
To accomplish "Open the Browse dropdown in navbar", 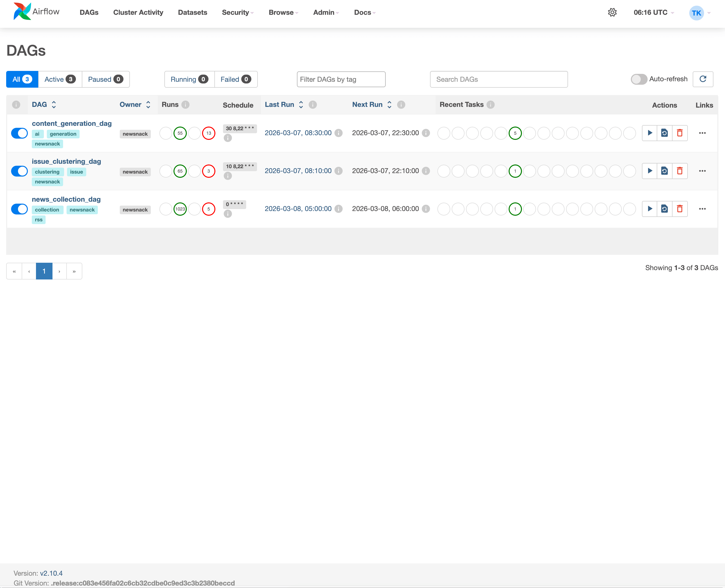I will (283, 13).
